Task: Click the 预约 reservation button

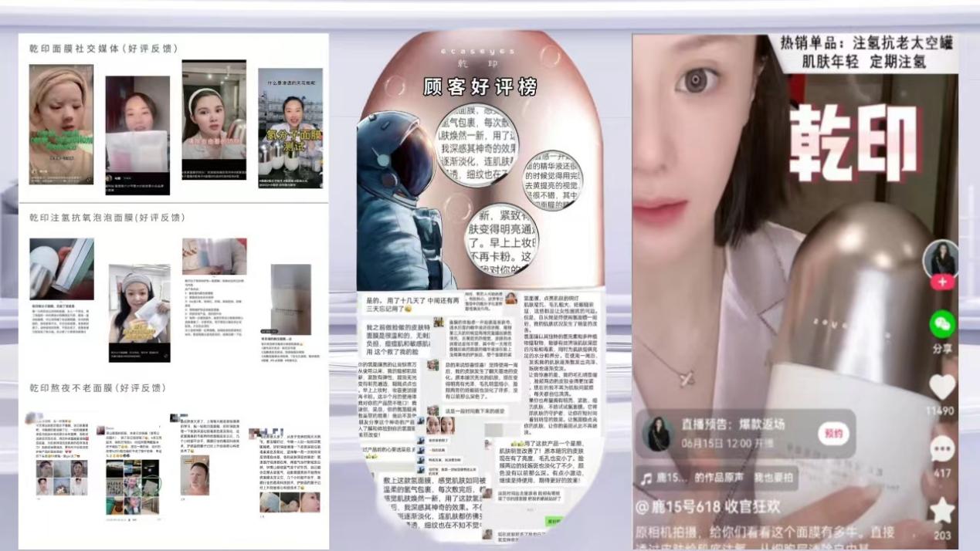Action: (833, 434)
